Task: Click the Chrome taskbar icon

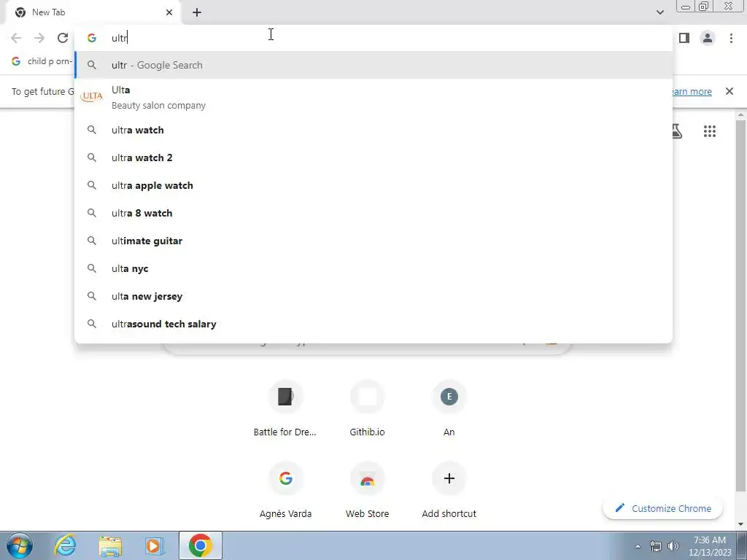Action: 200,545
